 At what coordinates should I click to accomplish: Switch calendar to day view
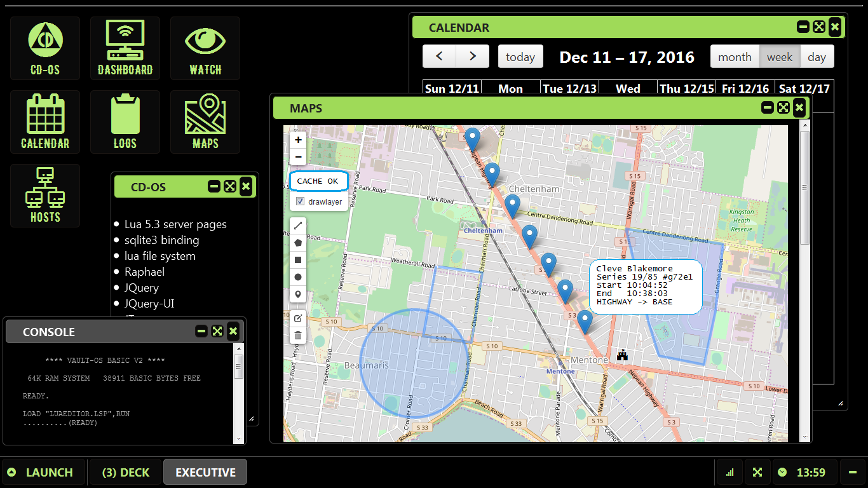817,57
